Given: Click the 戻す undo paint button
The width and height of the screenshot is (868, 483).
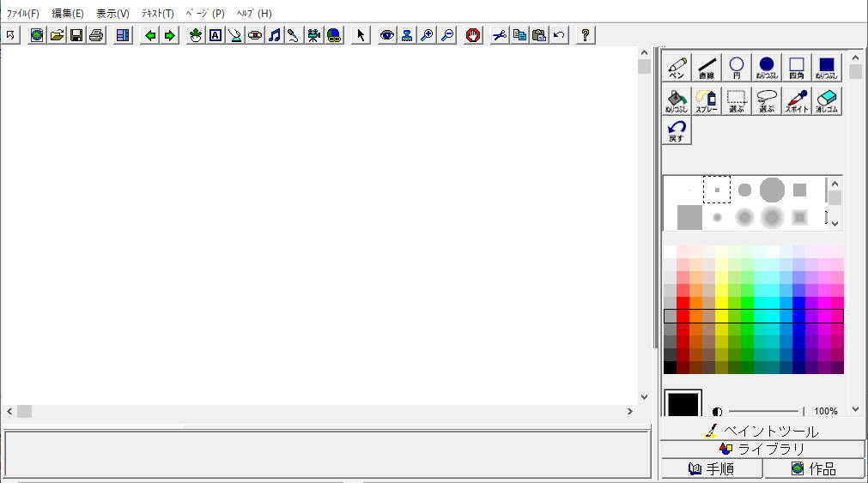Looking at the screenshot, I should click(x=677, y=130).
